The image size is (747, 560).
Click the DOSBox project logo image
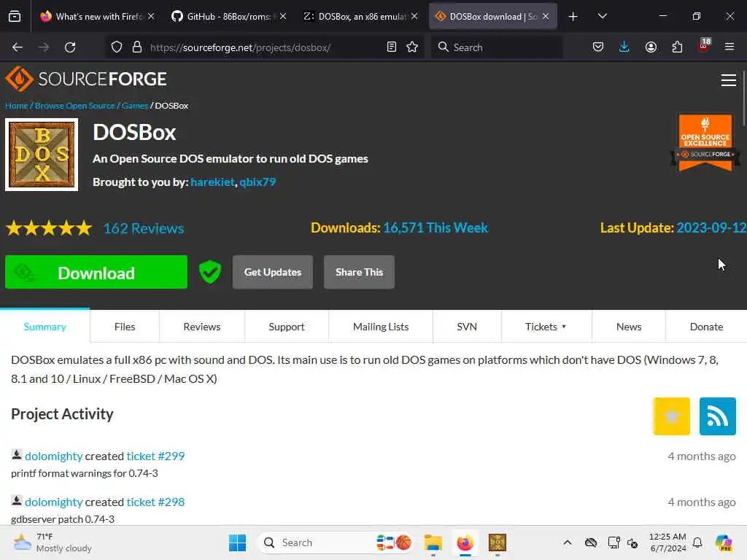click(42, 155)
